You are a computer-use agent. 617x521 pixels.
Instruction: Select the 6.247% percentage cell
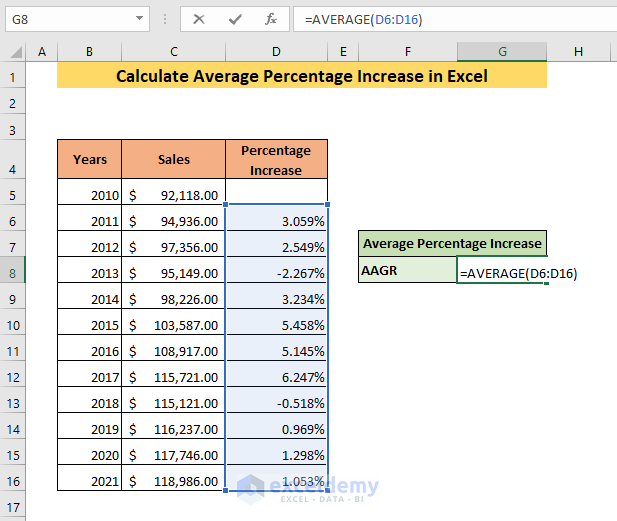click(x=276, y=377)
